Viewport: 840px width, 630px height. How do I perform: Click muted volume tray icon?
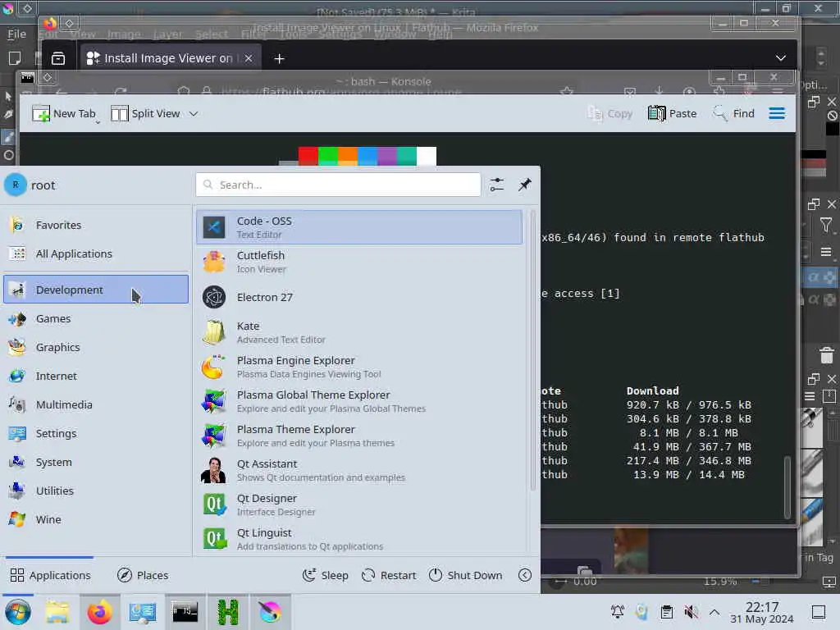691,612
